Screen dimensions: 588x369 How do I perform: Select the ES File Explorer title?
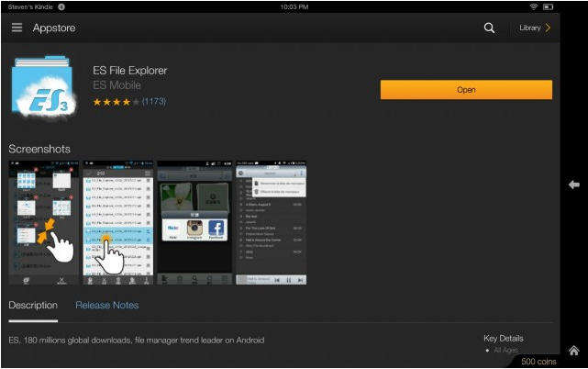tap(130, 71)
